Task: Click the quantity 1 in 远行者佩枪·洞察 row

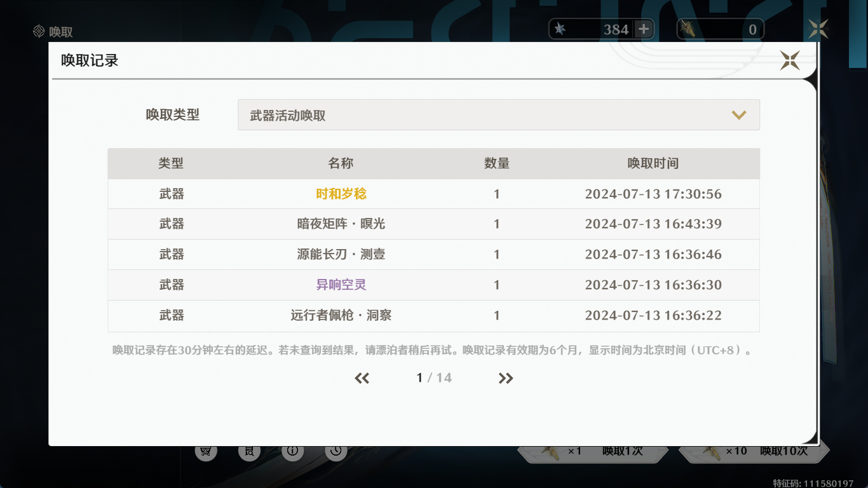Action: (497, 315)
